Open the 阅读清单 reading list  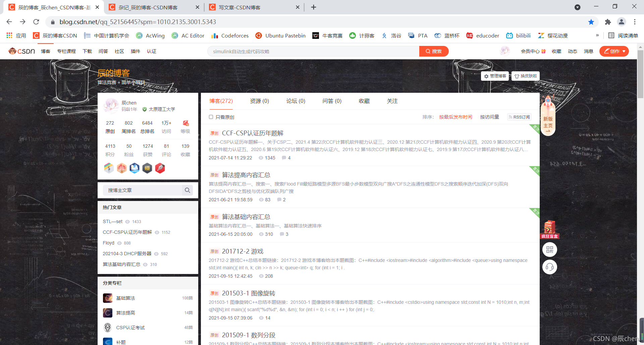tap(623, 36)
